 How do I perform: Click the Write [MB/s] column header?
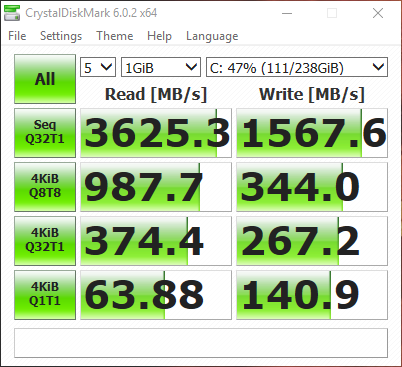[312, 94]
